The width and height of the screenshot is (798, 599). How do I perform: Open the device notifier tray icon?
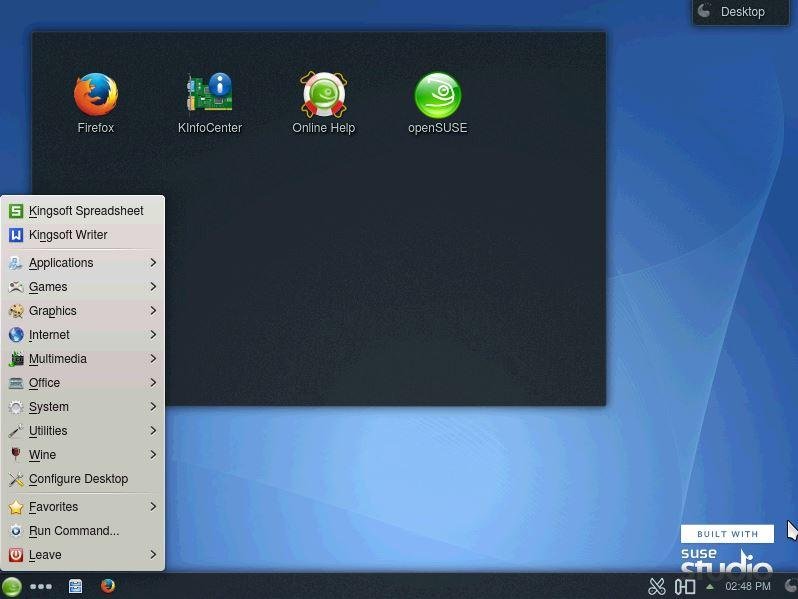click(x=685, y=586)
